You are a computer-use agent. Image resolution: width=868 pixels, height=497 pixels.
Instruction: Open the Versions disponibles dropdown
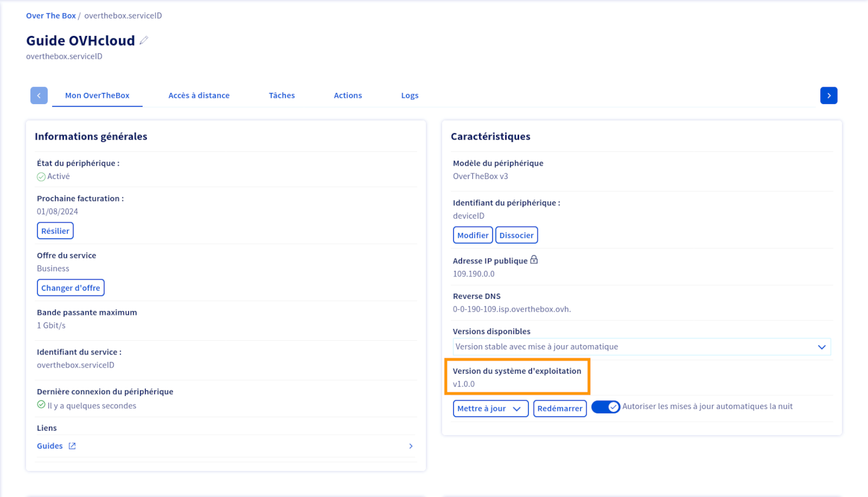[641, 347]
